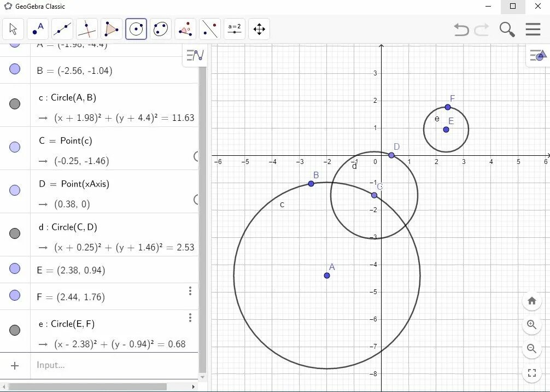Click point B on the large circle

pos(311,184)
